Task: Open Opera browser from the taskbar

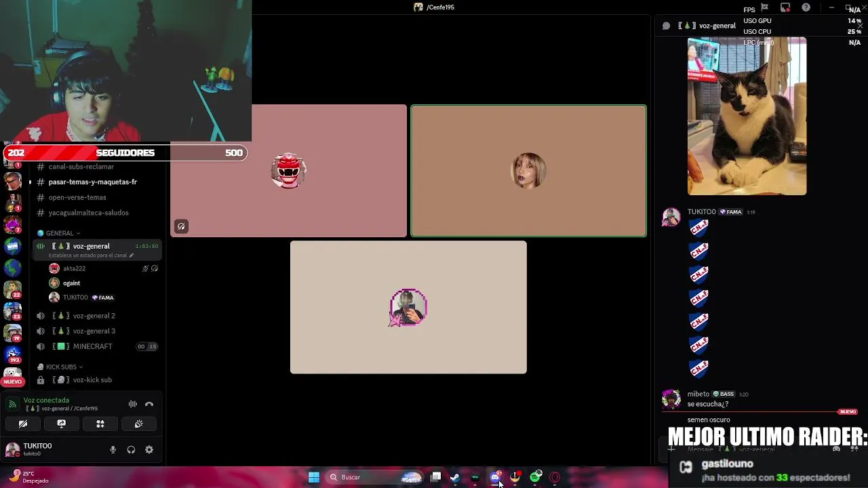Action: tap(555, 477)
